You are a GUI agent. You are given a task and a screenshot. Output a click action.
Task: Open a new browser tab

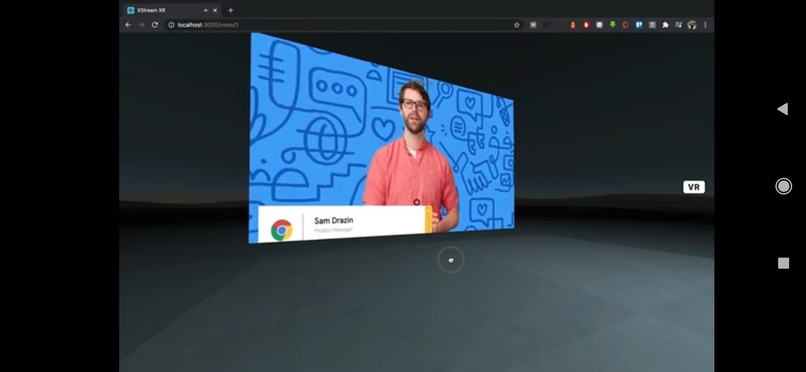click(x=230, y=10)
